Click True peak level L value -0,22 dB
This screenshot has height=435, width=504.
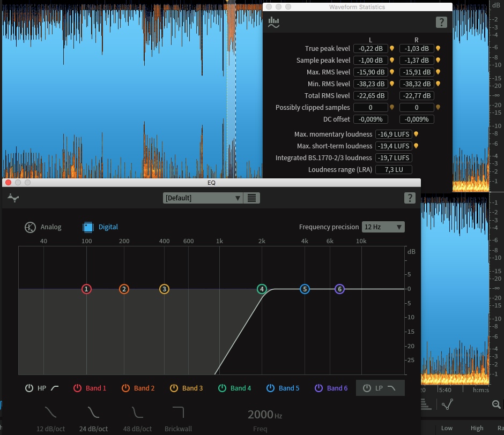[x=370, y=49]
